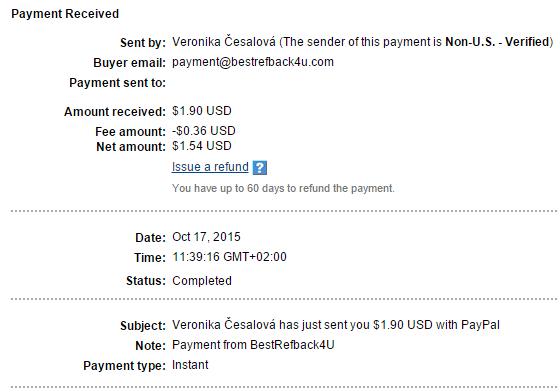The image size is (559, 388).
Task: Click the Completed status text
Action: click(202, 281)
